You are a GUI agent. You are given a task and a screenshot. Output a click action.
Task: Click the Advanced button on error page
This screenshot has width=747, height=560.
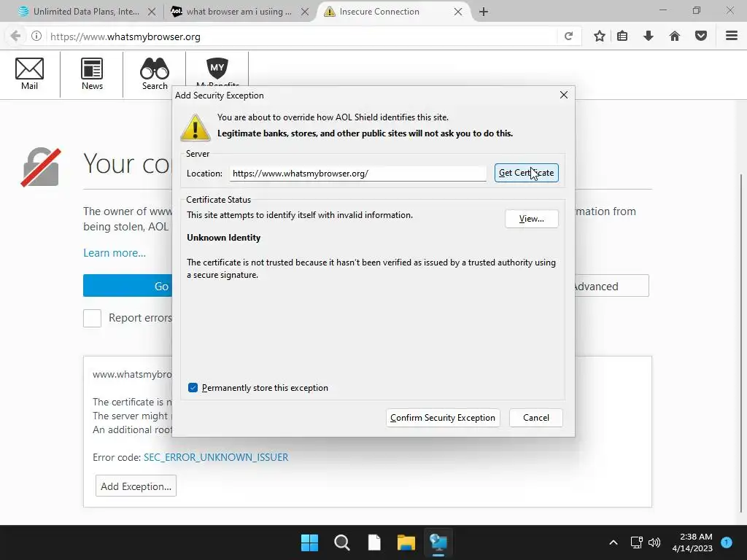coord(612,286)
